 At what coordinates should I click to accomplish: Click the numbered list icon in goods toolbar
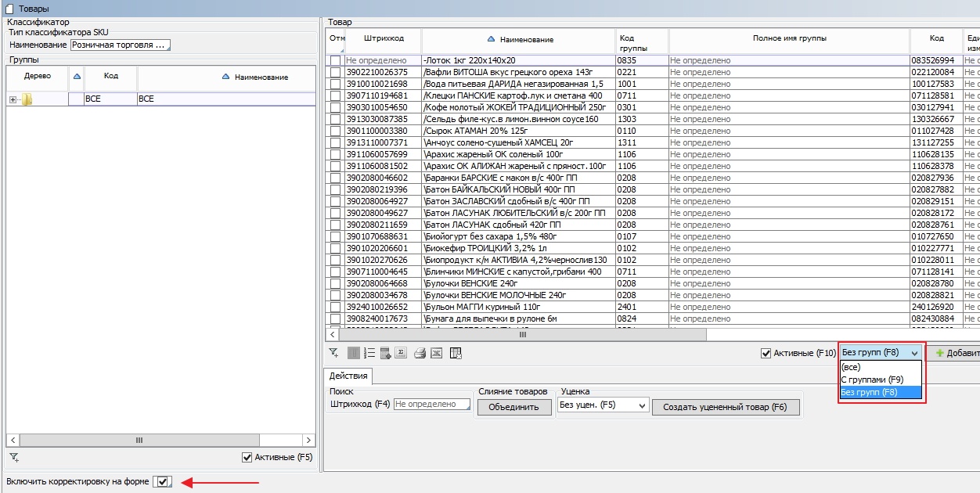click(369, 353)
